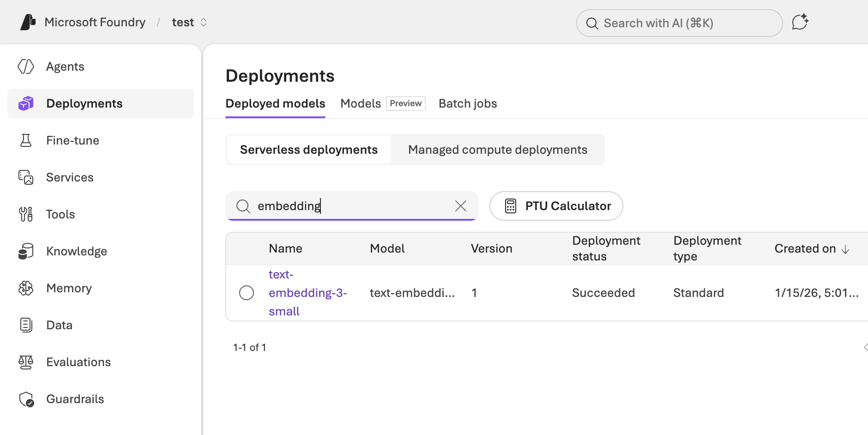Viewport: 868px width, 435px height.
Task: Click the Guardrails shield icon
Action: [x=26, y=399]
